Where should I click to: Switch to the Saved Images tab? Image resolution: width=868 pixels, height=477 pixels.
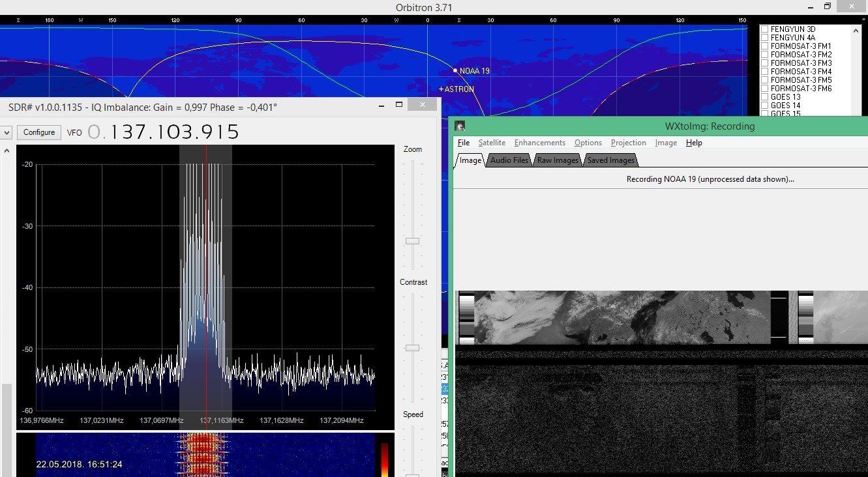[610, 160]
